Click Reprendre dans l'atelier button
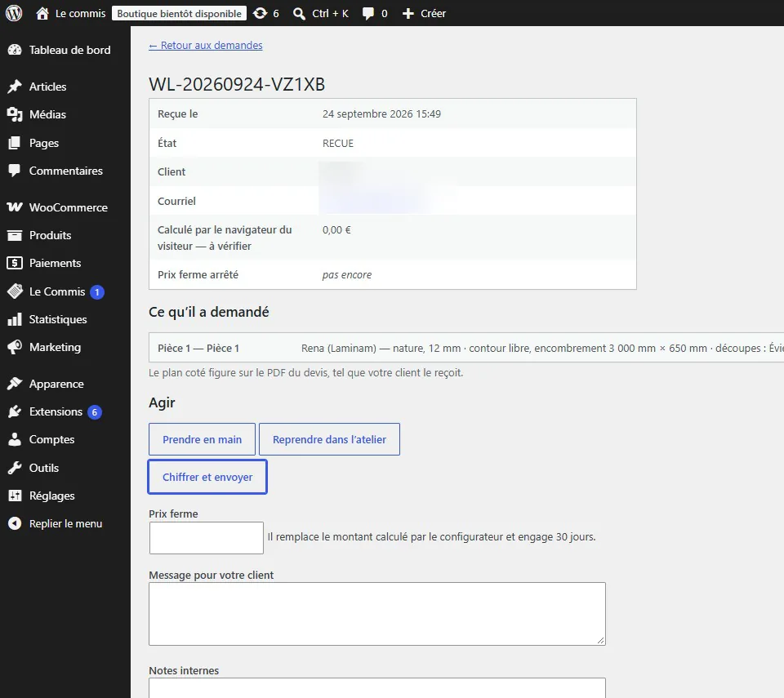The image size is (784, 698). coord(329,439)
